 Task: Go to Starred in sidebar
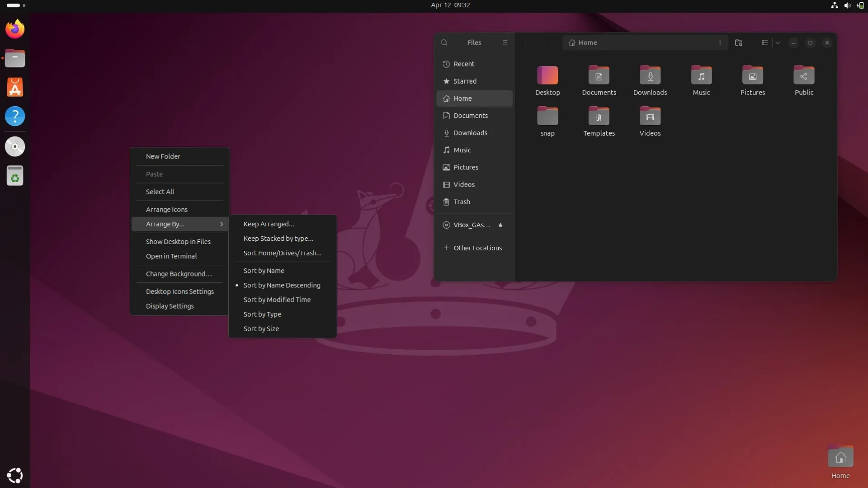(x=465, y=81)
